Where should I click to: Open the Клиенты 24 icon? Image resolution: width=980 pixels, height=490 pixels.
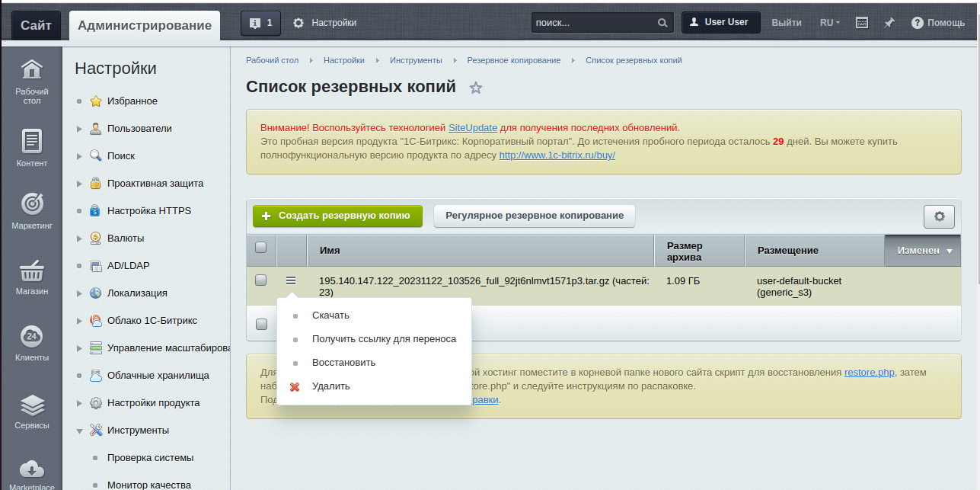[x=32, y=336]
